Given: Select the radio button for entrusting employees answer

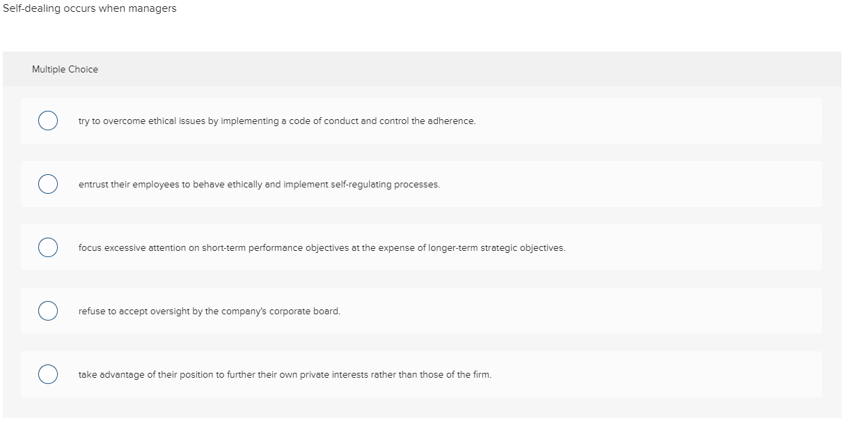Looking at the screenshot, I should click(47, 184).
